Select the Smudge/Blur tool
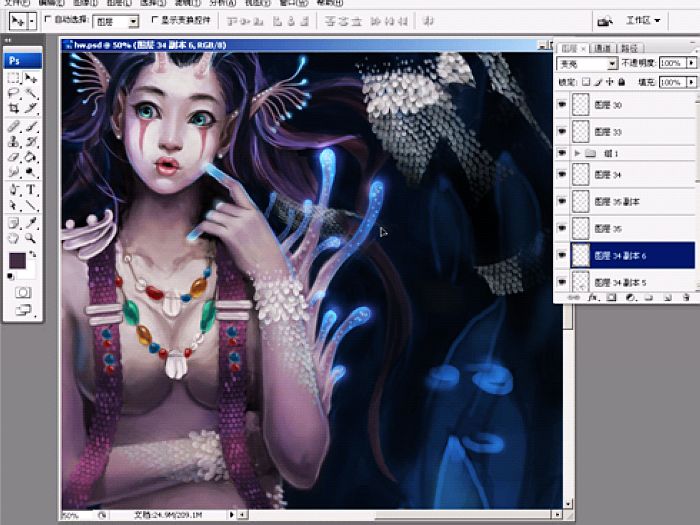Image resolution: width=700 pixels, height=525 pixels. point(13,172)
